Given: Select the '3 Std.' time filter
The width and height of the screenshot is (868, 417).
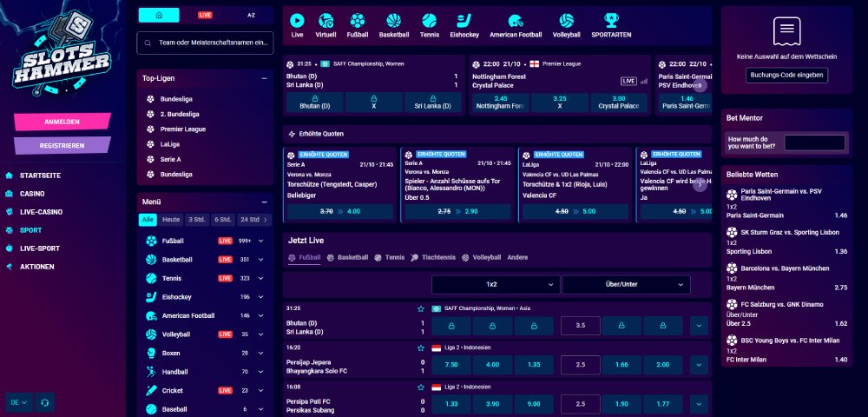Looking at the screenshot, I should click(x=197, y=220).
